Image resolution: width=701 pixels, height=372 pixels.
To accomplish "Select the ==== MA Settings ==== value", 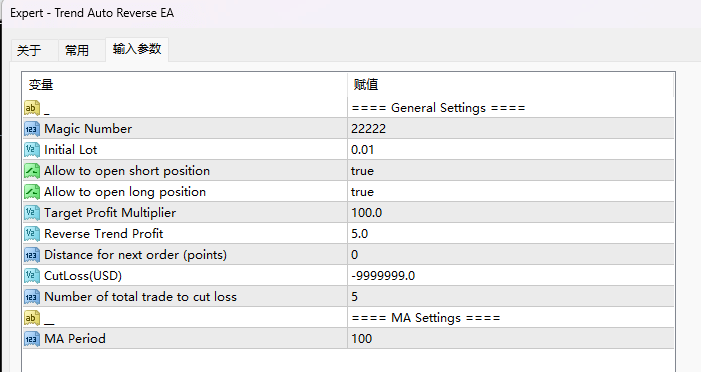I will [x=426, y=318].
